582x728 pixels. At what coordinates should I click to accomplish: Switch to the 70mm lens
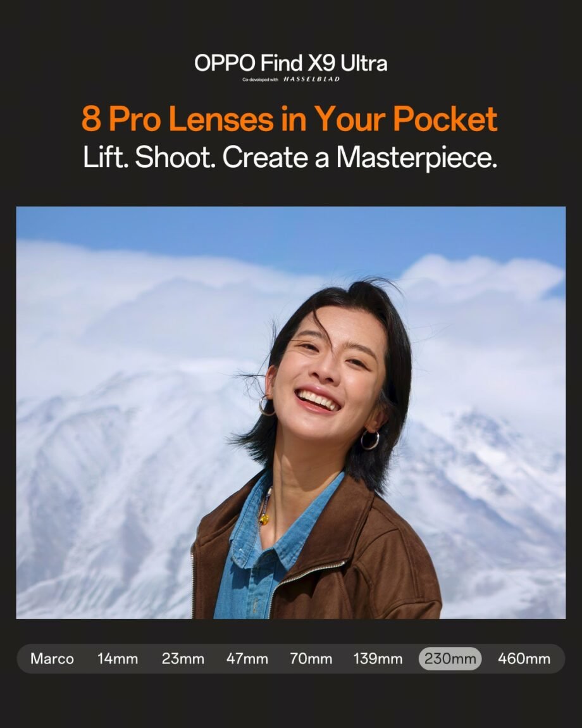click(311, 659)
